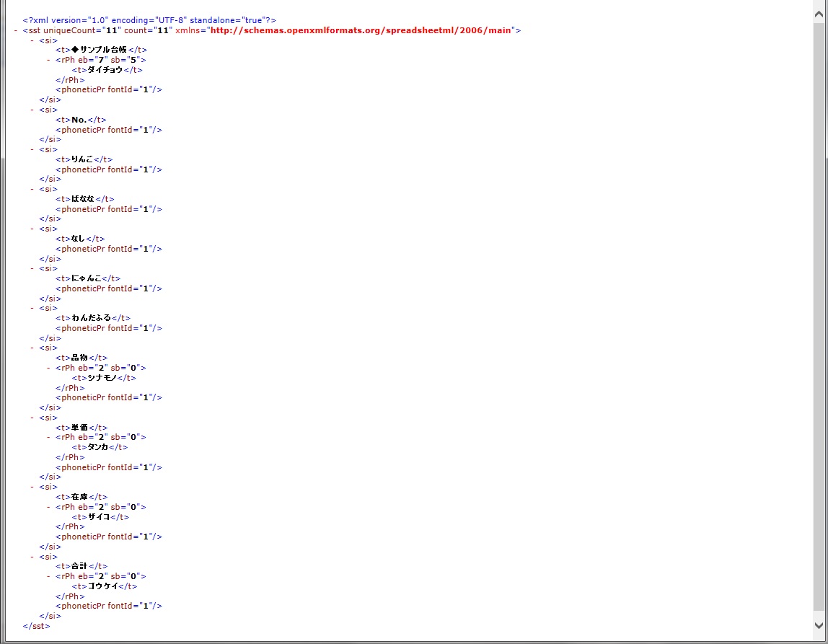Click the uniqueCount attribute value 11
The width and height of the screenshot is (828, 644).
click(111, 30)
